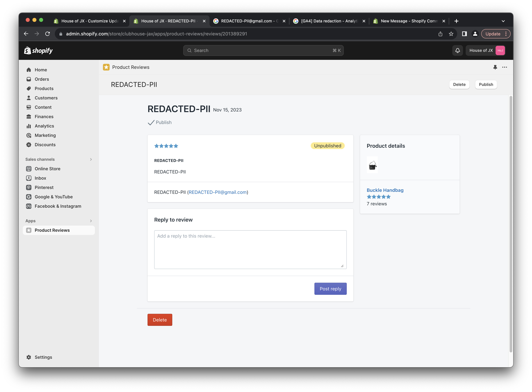The width and height of the screenshot is (532, 392).
Task: Click the Buckle Handbag product thumbnail
Action: point(372,165)
